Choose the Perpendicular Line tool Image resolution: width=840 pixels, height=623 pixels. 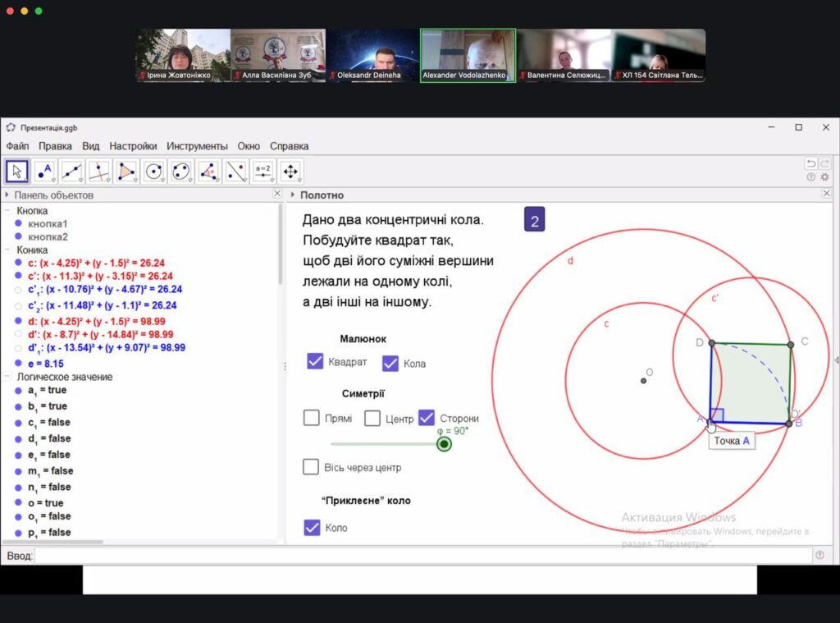(99, 172)
